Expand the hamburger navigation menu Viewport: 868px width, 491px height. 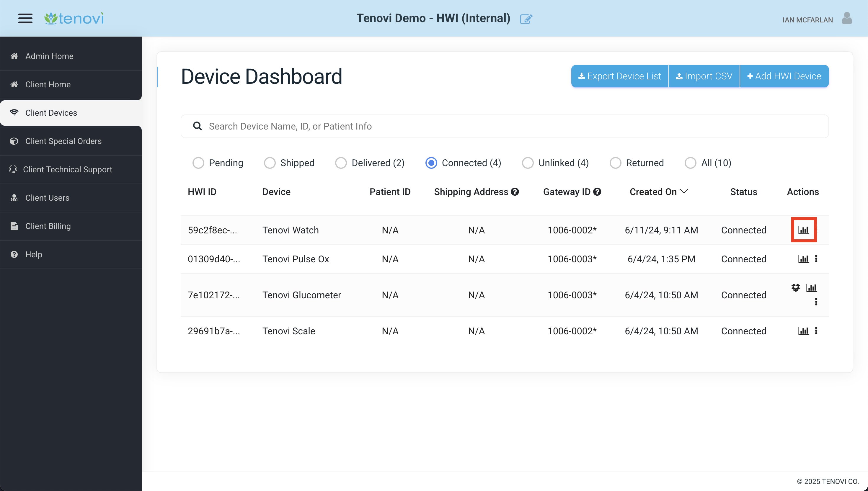click(x=25, y=18)
